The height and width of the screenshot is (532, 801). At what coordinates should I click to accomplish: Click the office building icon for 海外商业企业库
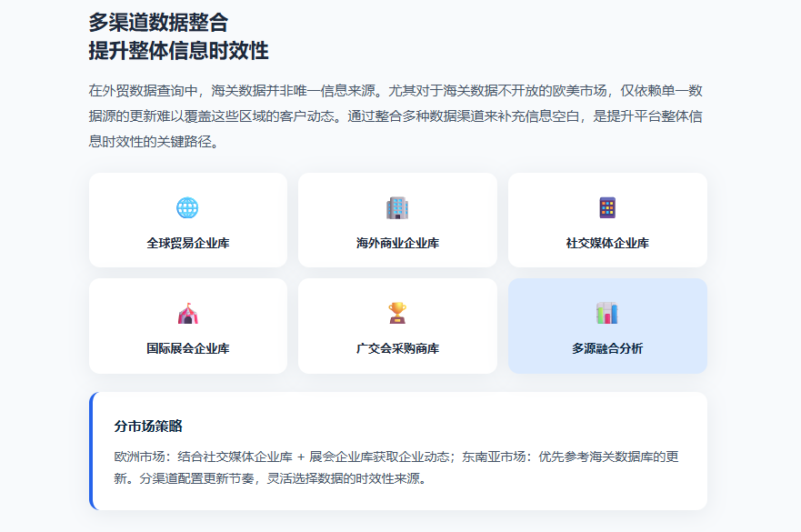pos(397,208)
